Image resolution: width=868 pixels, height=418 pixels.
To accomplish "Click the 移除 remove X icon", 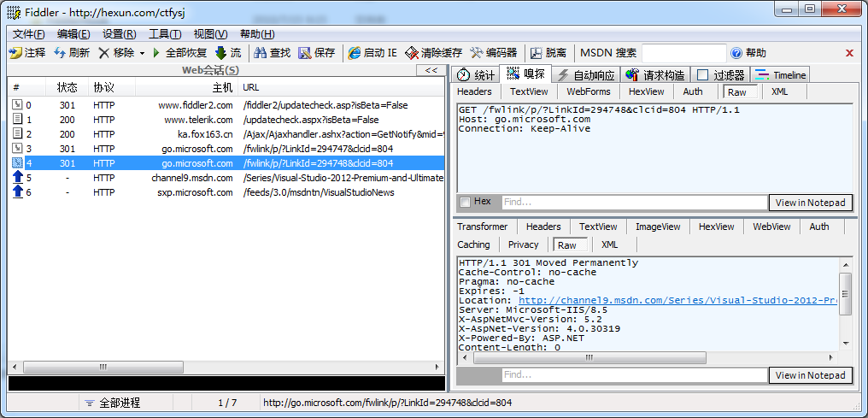I will pyautogui.click(x=103, y=53).
